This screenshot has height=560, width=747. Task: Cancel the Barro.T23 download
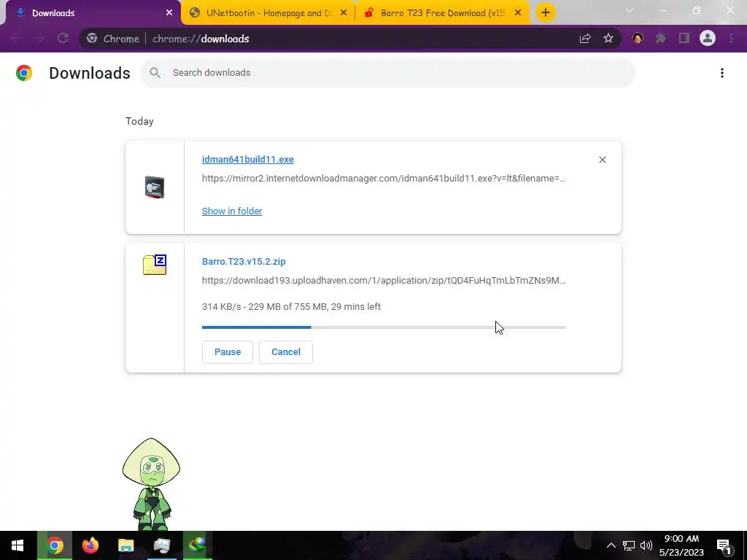286,352
